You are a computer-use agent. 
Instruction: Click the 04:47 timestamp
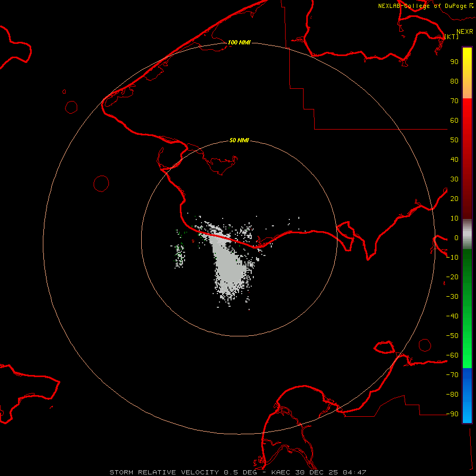point(354,472)
